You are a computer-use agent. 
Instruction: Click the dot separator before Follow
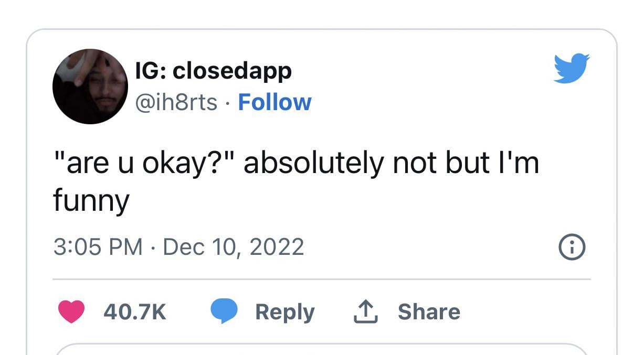pos(228,102)
